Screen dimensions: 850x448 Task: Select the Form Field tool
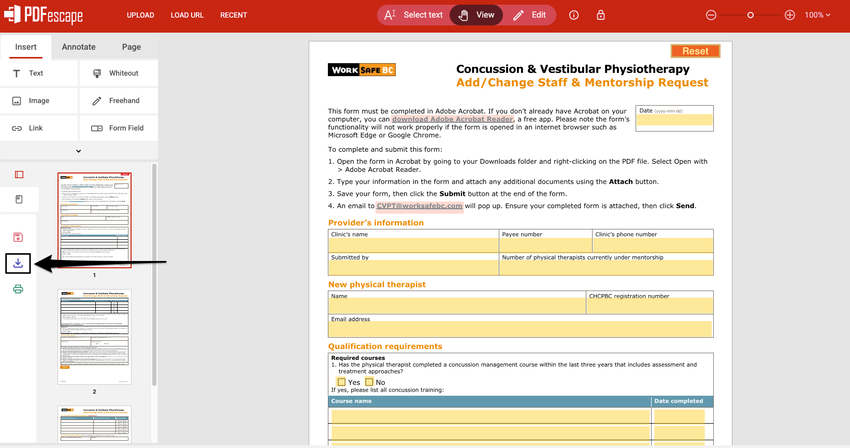pos(119,129)
